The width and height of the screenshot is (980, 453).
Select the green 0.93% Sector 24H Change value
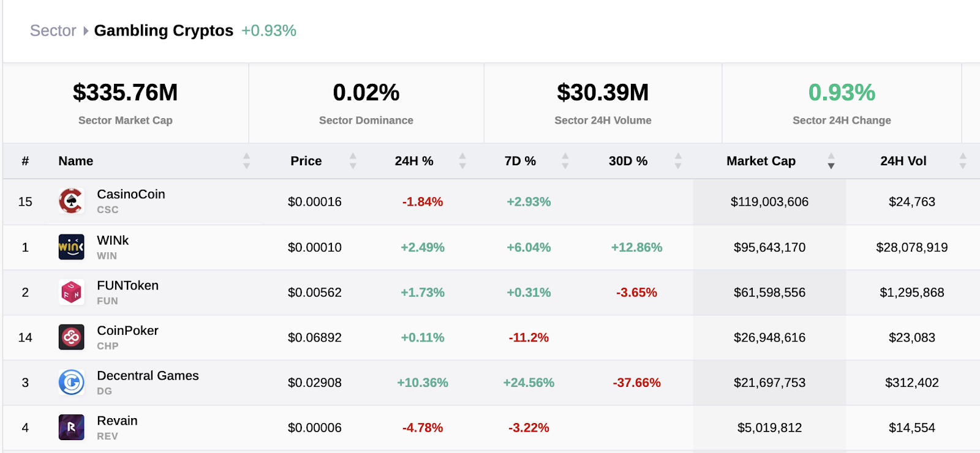pyautogui.click(x=842, y=92)
